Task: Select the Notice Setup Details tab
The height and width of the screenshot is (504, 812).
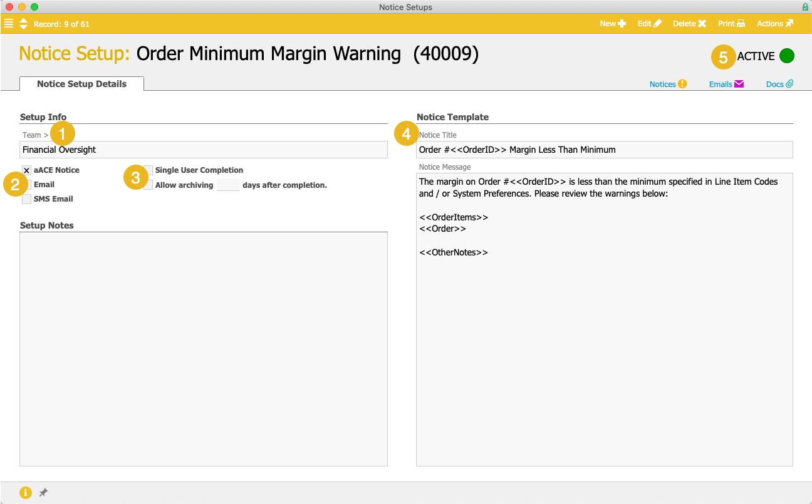Action: coord(82,84)
